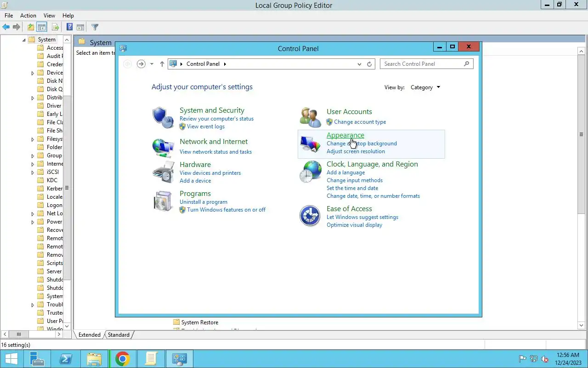Click View network status and tasks link

pyautogui.click(x=215, y=152)
